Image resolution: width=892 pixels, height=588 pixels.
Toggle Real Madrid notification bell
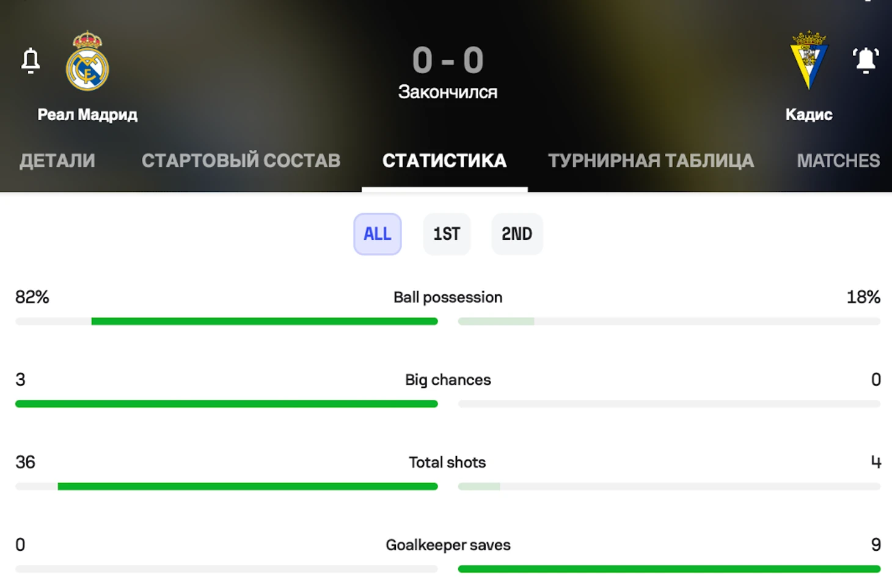point(31,61)
